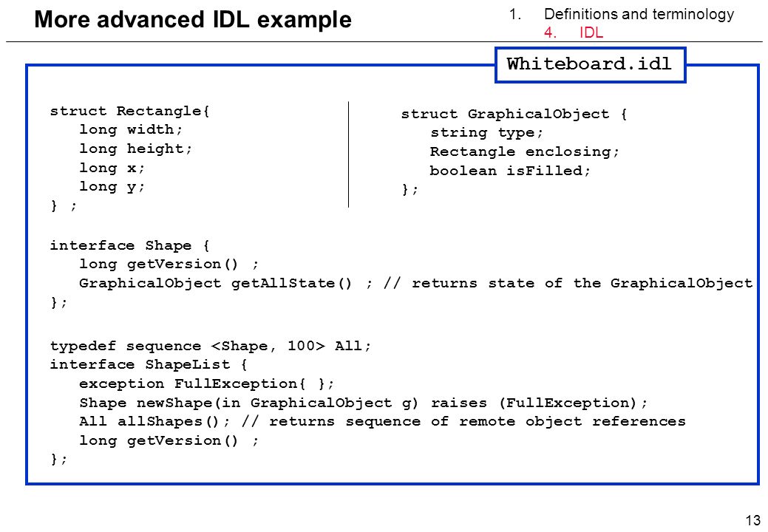Click comment 'returns state of the GraphicalObject'
768x532 pixels.
coord(582,284)
